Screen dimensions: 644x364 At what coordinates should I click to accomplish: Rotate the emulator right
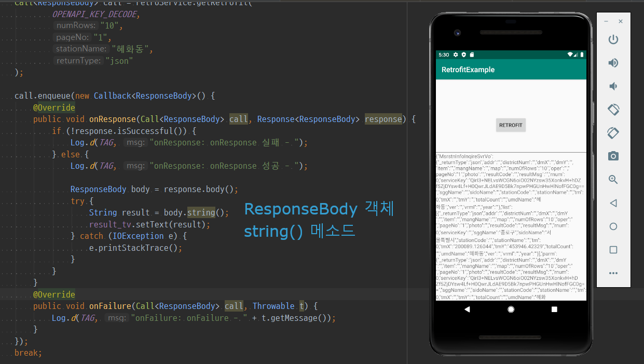click(613, 133)
